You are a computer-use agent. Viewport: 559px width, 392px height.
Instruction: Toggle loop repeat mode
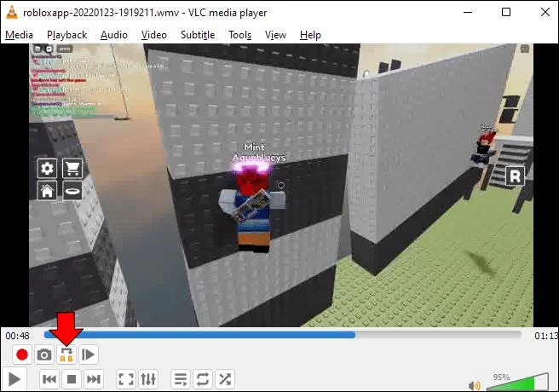[203, 379]
